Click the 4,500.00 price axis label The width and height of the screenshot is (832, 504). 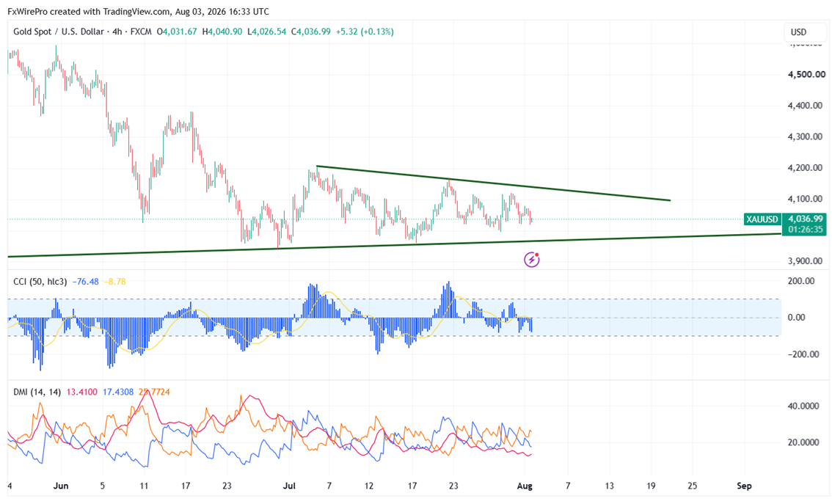[x=806, y=74]
